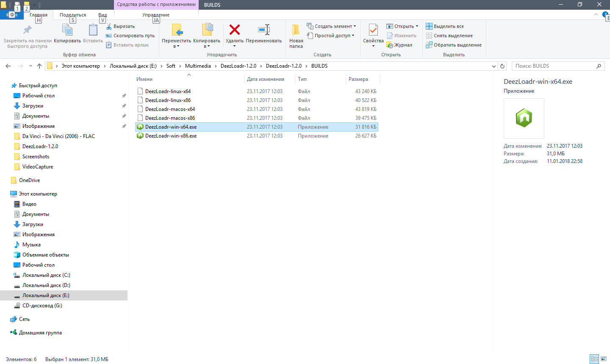Open the Вид ribbon tab
The height and width of the screenshot is (364, 610).
click(x=103, y=15)
